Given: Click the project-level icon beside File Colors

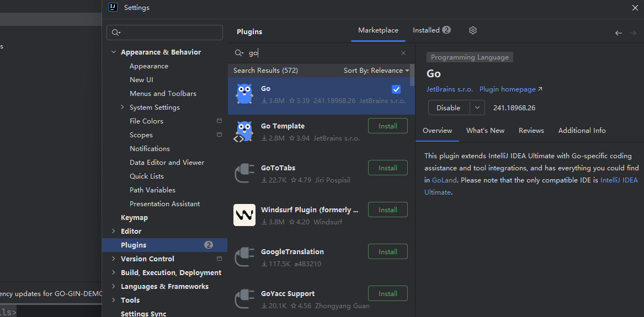Looking at the screenshot, I should 219,121.
